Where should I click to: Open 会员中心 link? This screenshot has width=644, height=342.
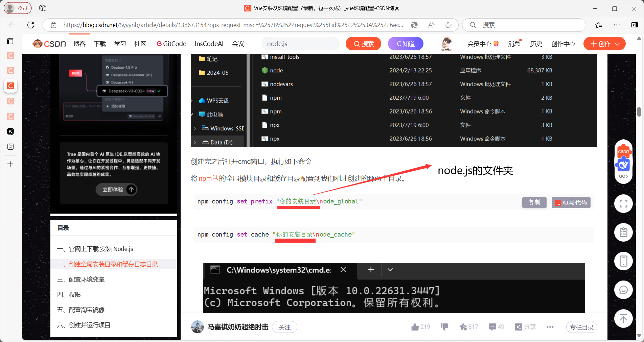click(x=483, y=44)
